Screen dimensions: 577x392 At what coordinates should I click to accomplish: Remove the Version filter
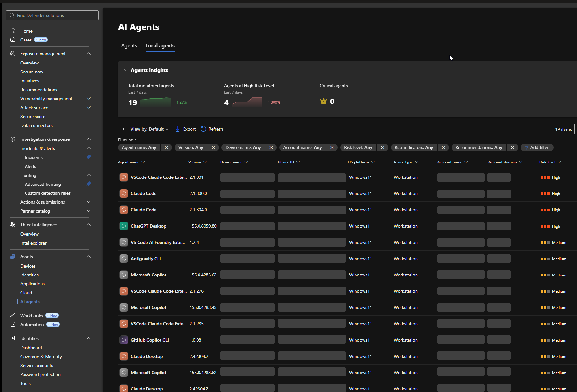[213, 147]
